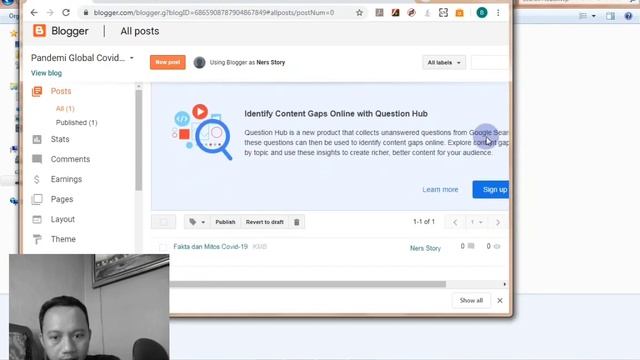The height and width of the screenshot is (360, 640).
Task: Open Posts section in sidebar
Action: click(x=61, y=91)
